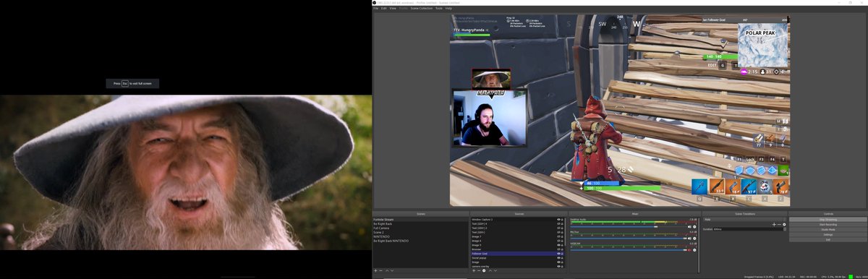
Task: Open the File menu in OBS
Action: [375, 8]
